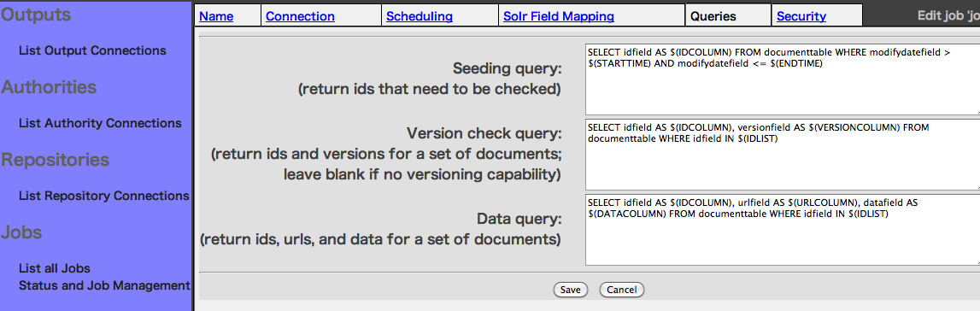
Task: Open the Security tab
Action: 801,16
